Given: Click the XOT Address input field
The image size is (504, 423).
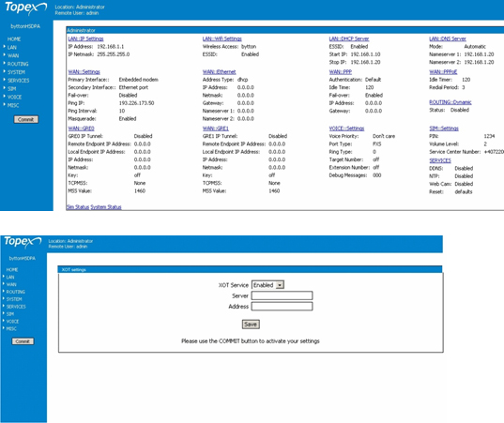Looking at the screenshot, I should [282, 307].
